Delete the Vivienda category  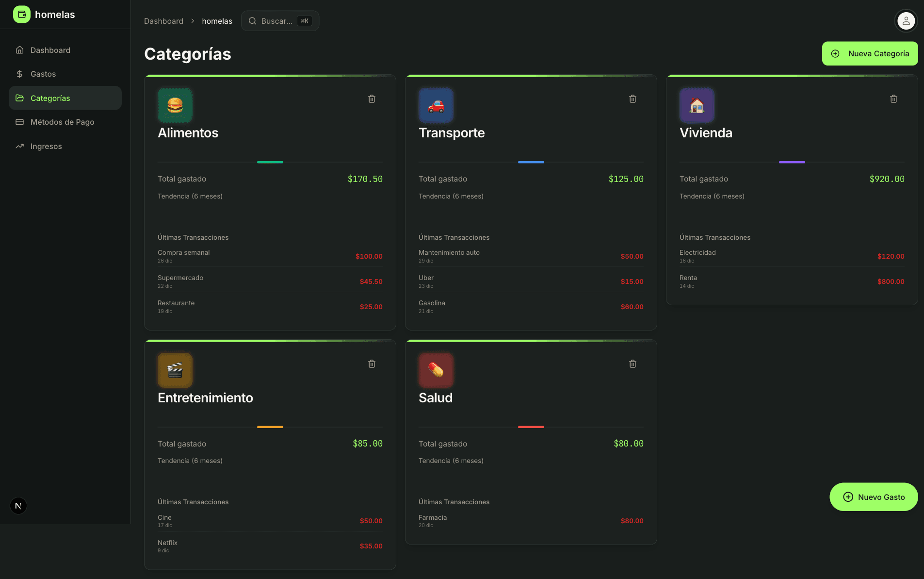[x=893, y=99]
